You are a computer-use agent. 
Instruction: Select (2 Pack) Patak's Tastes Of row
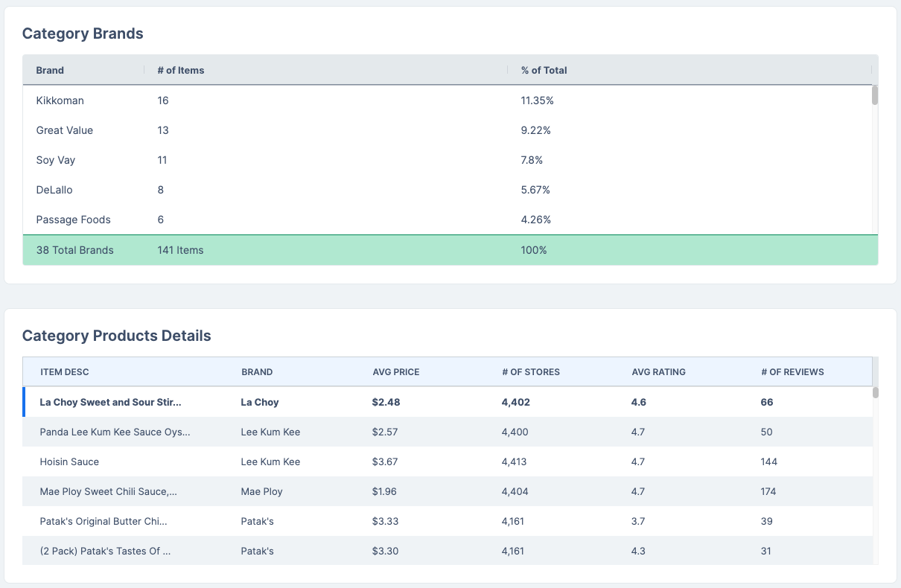tap(447, 551)
